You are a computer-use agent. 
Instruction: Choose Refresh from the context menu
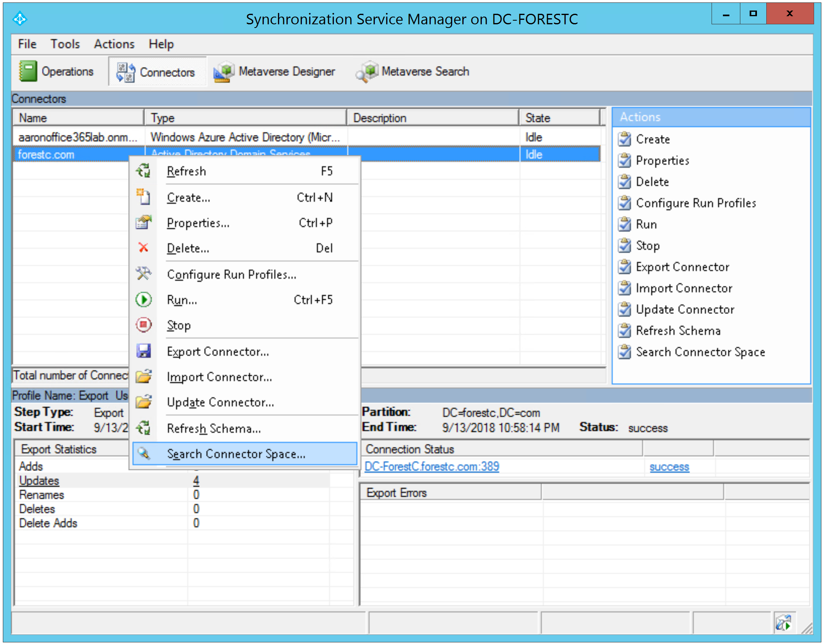(186, 171)
